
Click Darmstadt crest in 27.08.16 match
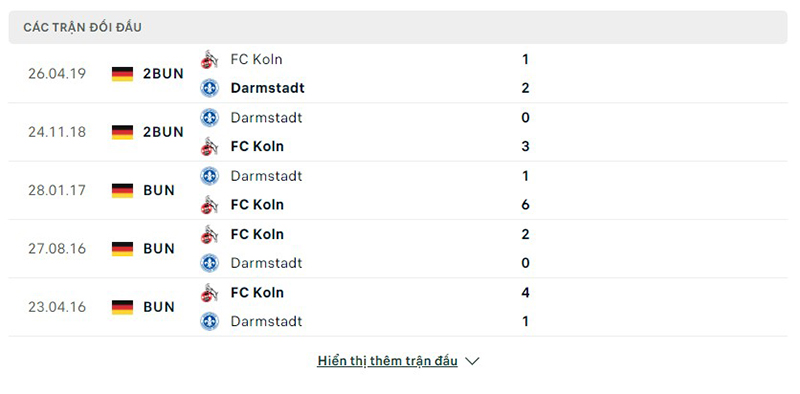pyautogui.click(x=209, y=263)
